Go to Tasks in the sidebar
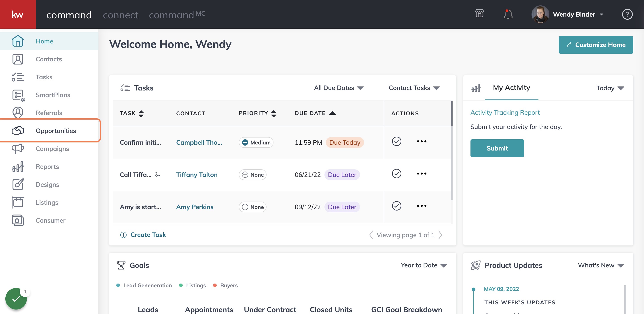 [49, 77]
